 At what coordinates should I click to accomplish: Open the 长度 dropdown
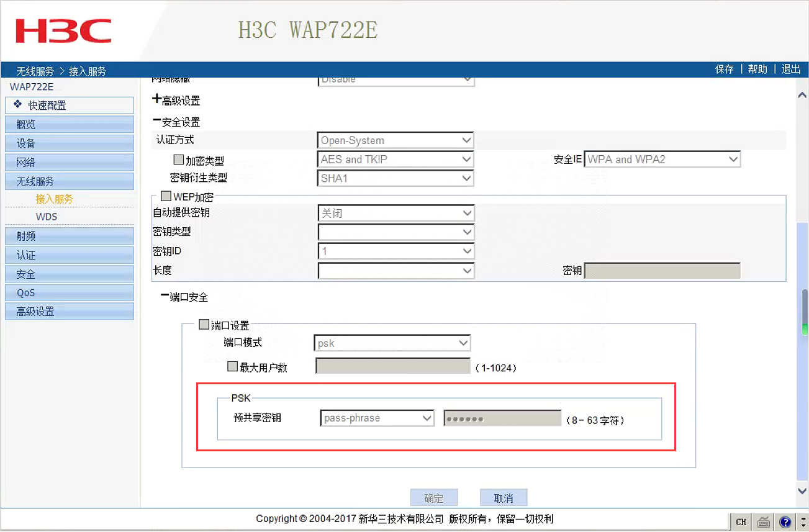(x=396, y=271)
